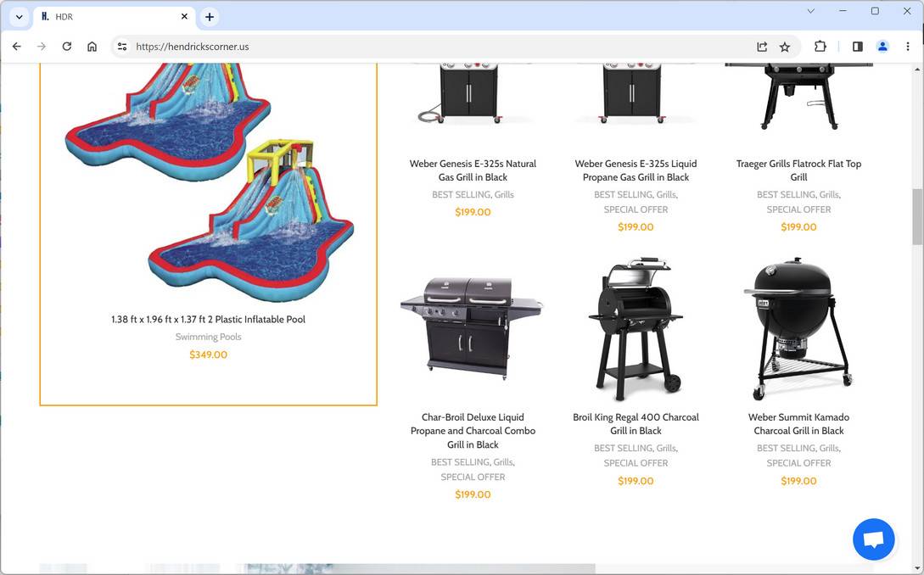Click $199.00 price of Char-Broil Deluxe Grill
The image size is (924, 575).
[473, 494]
